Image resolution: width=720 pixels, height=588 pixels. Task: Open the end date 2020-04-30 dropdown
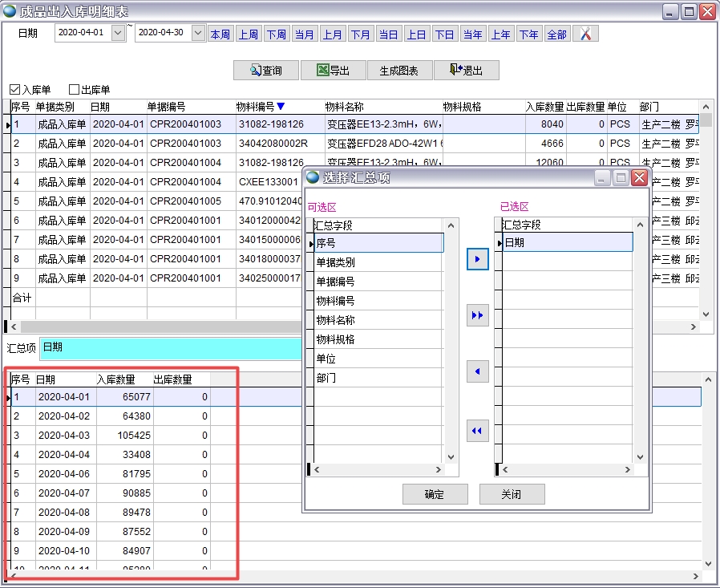198,34
